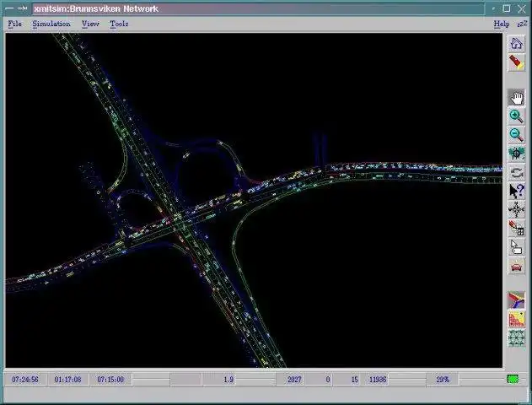
Task: Click the elapsed time 01:17:08 field
Action: pyautogui.click(x=67, y=379)
